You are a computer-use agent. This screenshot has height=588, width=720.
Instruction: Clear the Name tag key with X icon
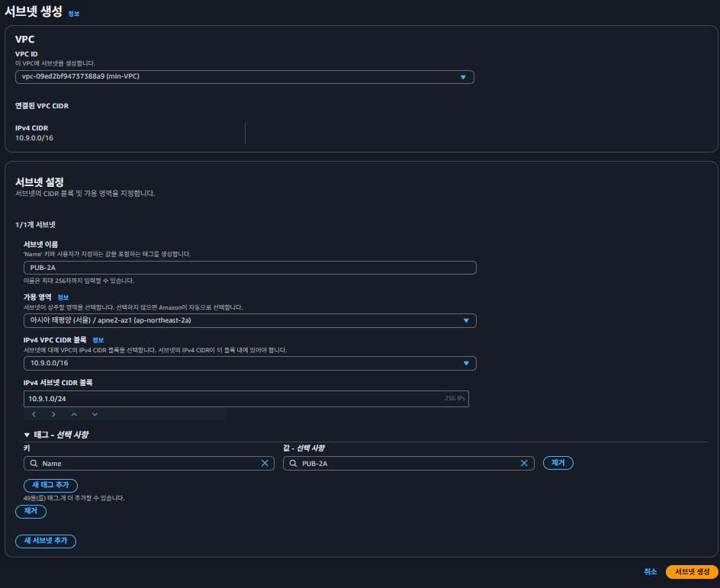coord(265,463)
